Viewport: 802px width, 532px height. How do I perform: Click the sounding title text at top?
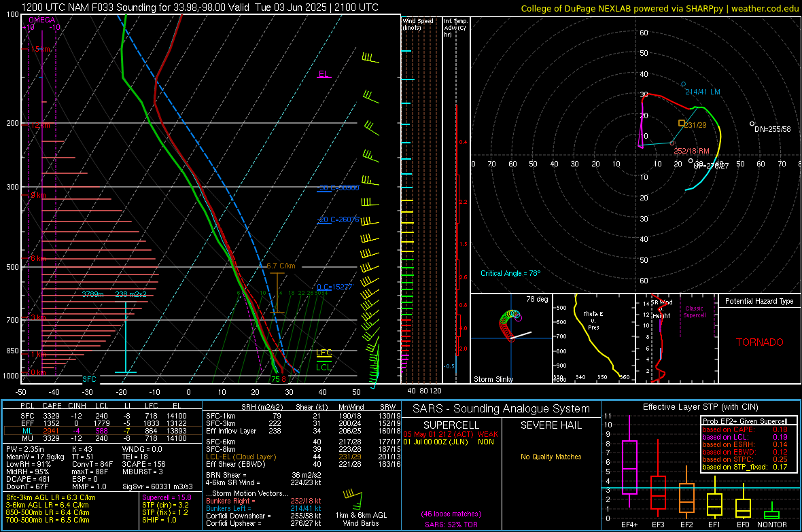(200, 7)
